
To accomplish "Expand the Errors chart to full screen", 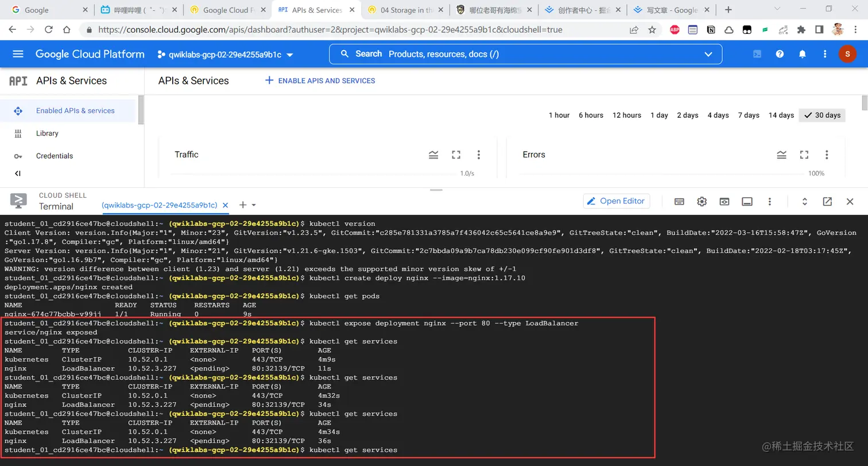I will [x=804, y=155].
